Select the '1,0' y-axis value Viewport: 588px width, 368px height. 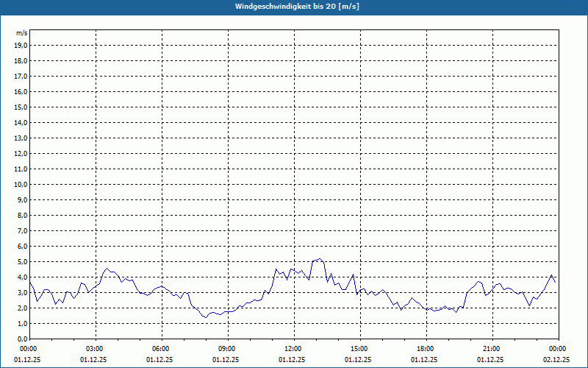click(22, 323)
